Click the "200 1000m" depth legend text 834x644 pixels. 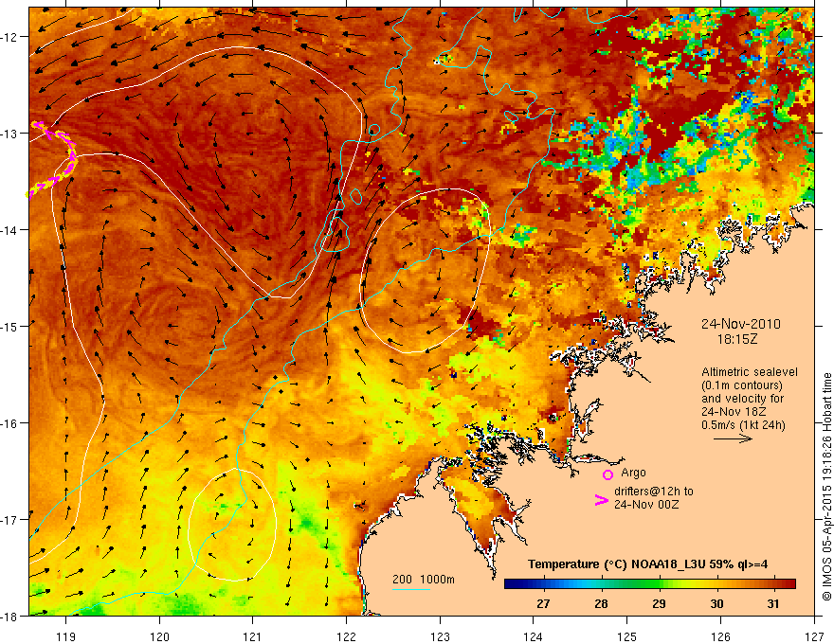click(x=424, y=580)
